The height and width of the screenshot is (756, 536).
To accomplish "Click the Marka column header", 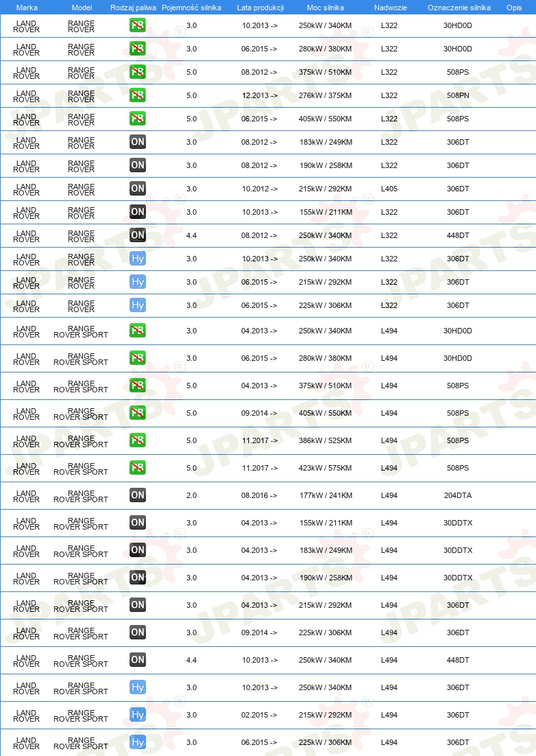I will (x=27, y=8).
